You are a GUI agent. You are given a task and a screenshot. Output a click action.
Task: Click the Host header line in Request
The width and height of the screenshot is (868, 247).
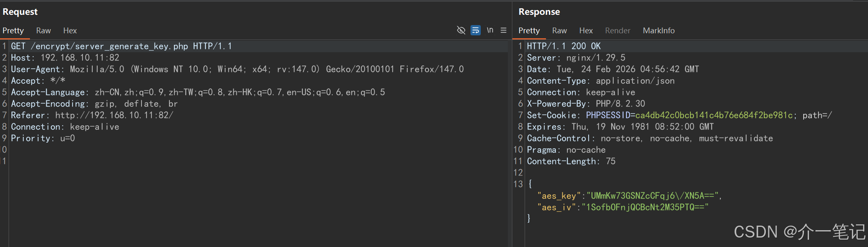(x=65, y=58)
